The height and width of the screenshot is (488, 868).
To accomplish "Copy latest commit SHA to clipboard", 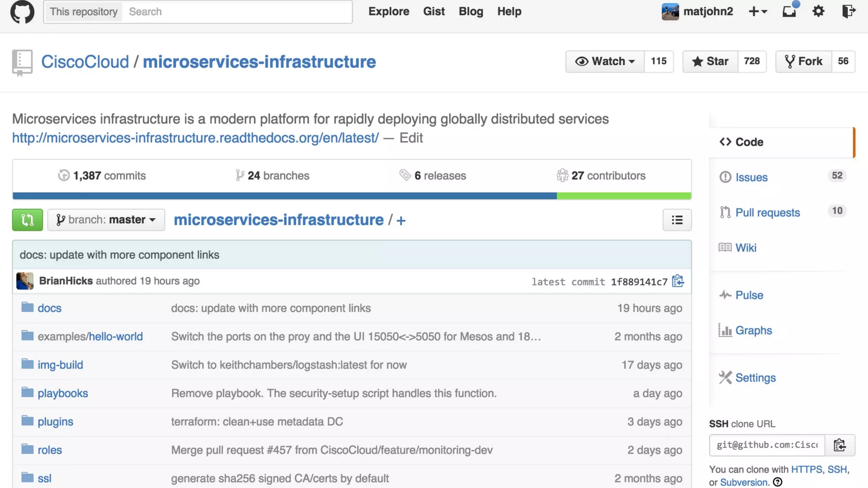I will [x=678, y=281].
